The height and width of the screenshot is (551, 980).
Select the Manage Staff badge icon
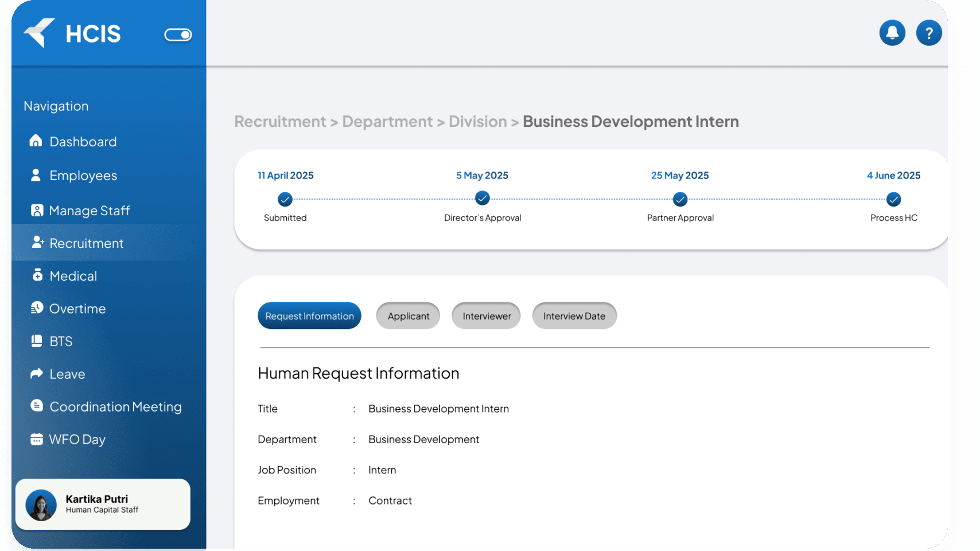point(37,211)
